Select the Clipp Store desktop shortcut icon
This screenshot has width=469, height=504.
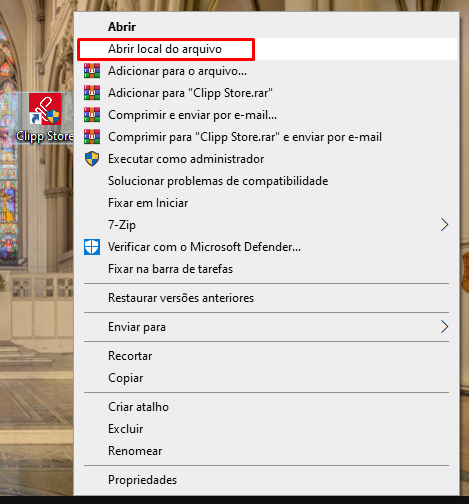click(x=45, y=109)
